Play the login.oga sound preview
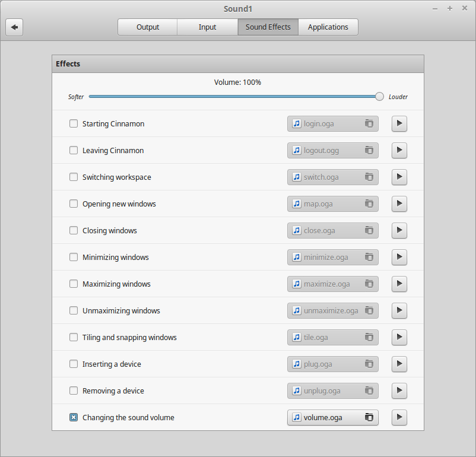The image size is (476, 457). [x=399, y=123]
